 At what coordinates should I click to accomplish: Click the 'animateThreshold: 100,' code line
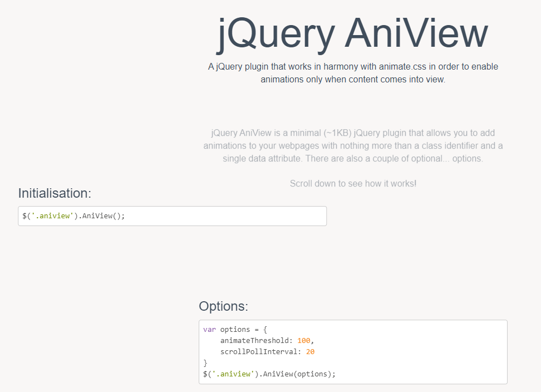(x=267, y=341)
